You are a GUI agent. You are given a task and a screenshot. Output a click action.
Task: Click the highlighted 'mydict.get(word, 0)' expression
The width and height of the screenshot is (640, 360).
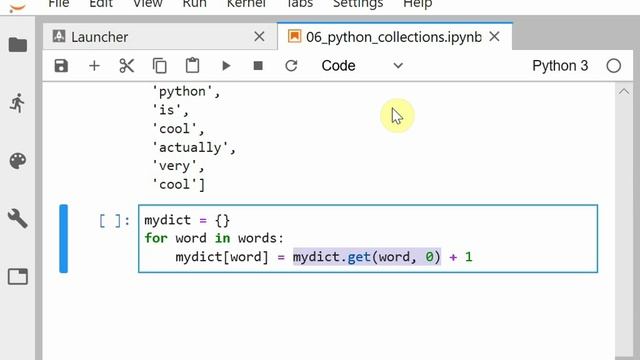click(367, 257)
